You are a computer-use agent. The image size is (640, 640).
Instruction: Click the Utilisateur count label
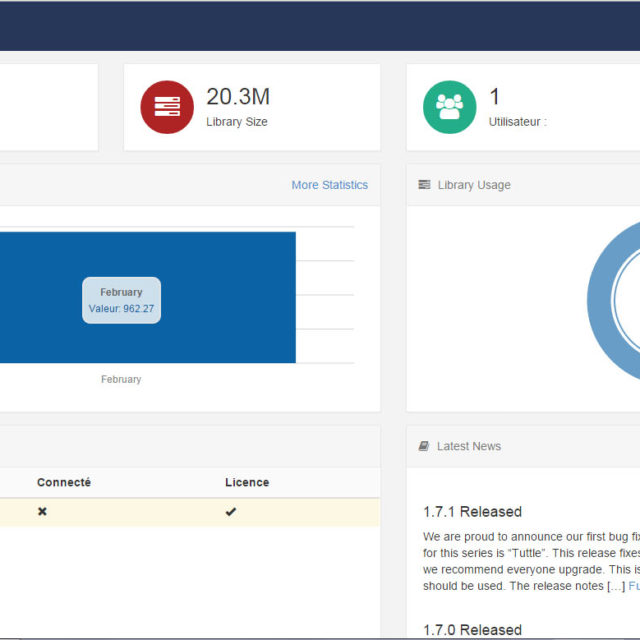(517, 122)
